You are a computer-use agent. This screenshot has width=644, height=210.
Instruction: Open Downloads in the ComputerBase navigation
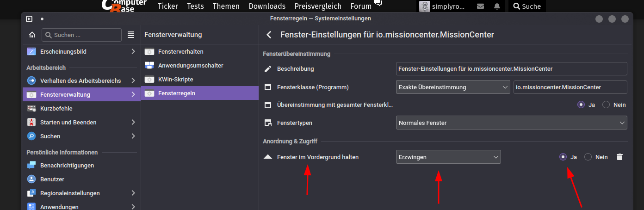pyautogui.click(x=267, y=6)
